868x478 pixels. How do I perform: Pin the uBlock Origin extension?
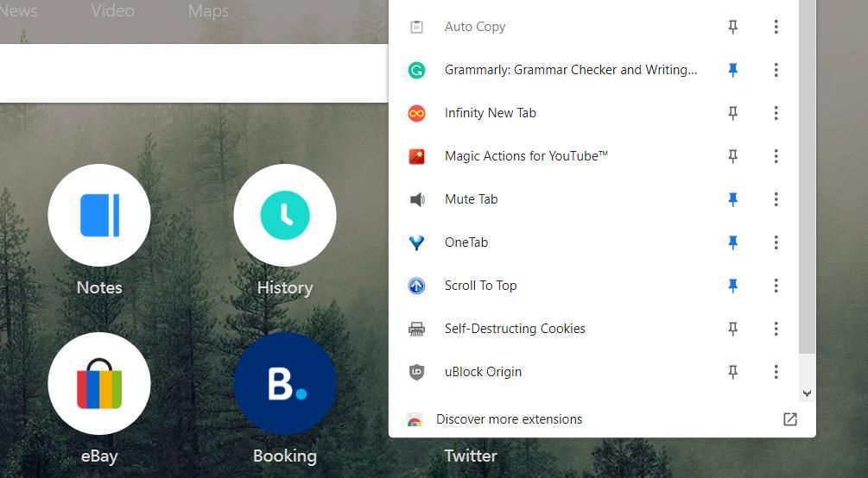[733, 372]
